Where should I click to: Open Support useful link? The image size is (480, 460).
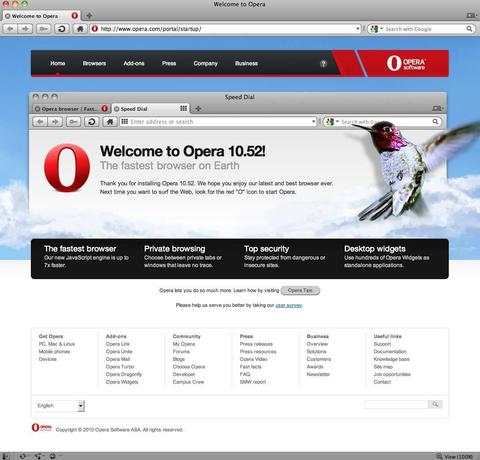[x=382, y=344]
